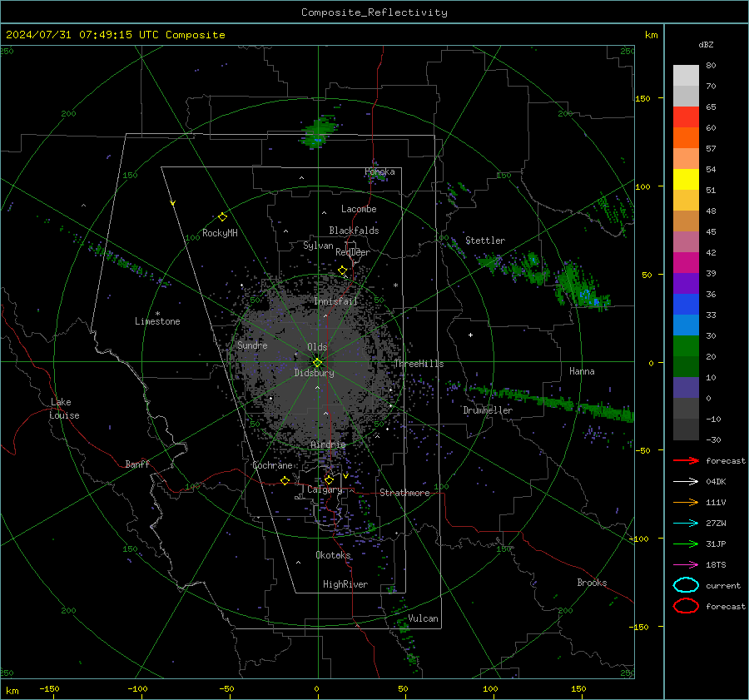Image resolution: width=749 pixels, height=700 pixels.
Task: Click the blue-cored echo northeast of Hanna
Action: pyautogui.click(x=582, y=286)
